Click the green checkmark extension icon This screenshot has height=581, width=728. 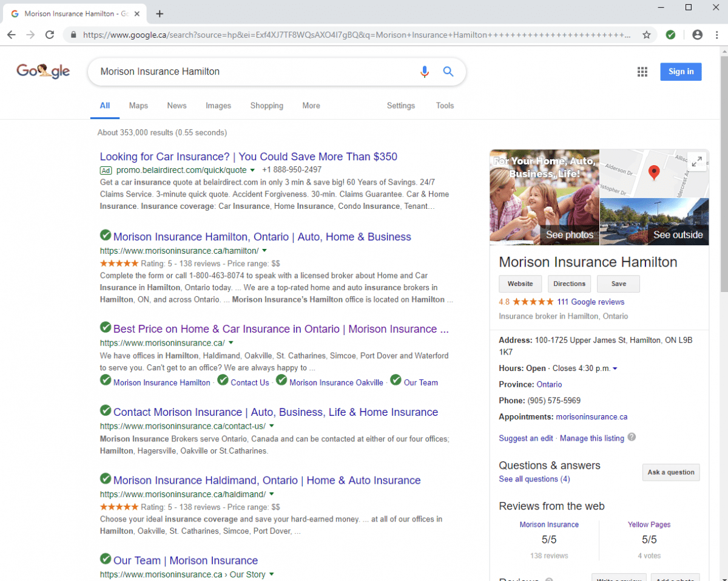(x=670, y=35)
